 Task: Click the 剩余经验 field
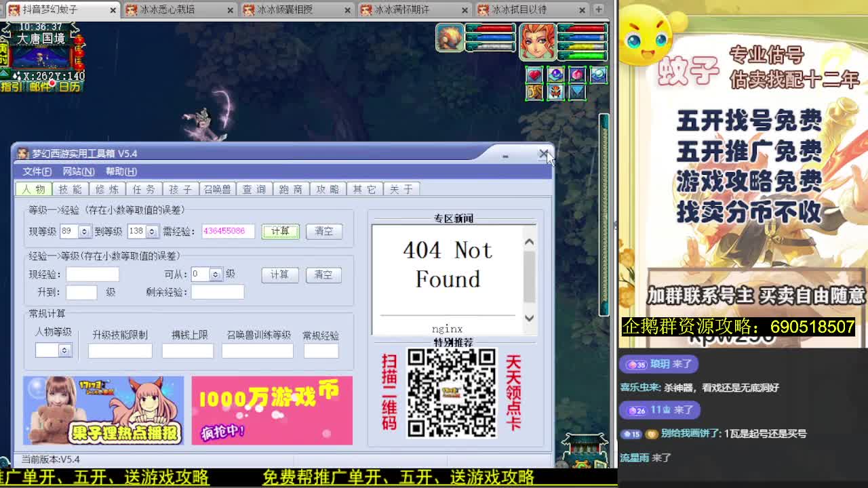click(x=217, y=292)
